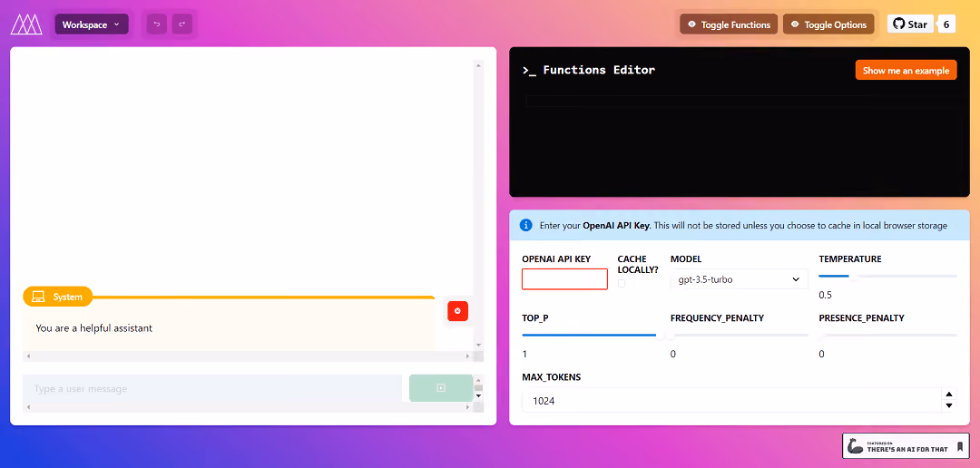Enable the Cache Locally checkbox
Image resolution: width=980 pixels, height=468 pixels.
pyautogui.click(x=622, y=284)
